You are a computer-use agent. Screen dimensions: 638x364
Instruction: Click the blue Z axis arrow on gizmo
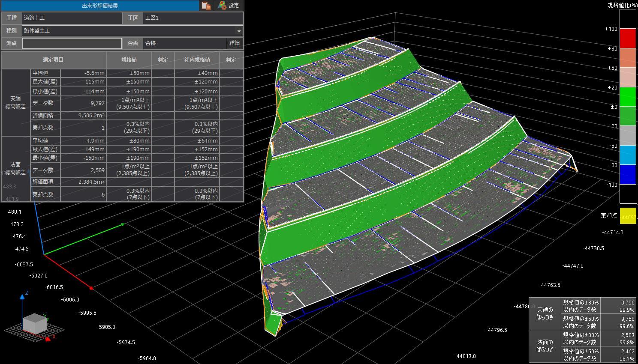click(22, 296)
